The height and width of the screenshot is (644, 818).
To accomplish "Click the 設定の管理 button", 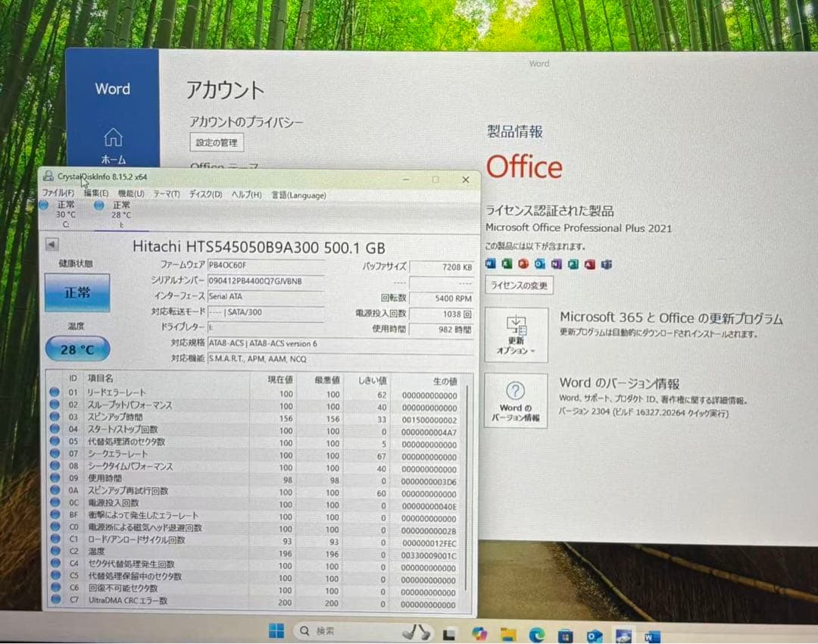I will tap(217, 142).
